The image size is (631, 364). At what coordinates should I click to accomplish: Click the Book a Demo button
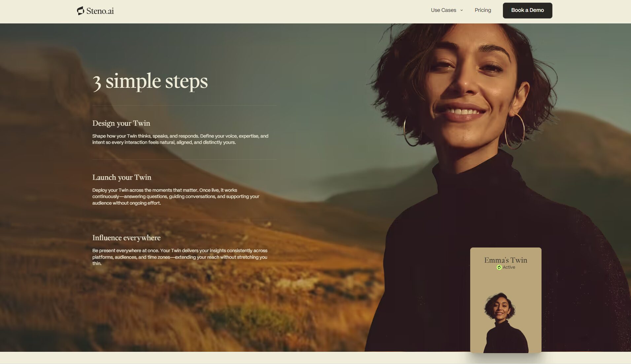(x=527, y=10)
